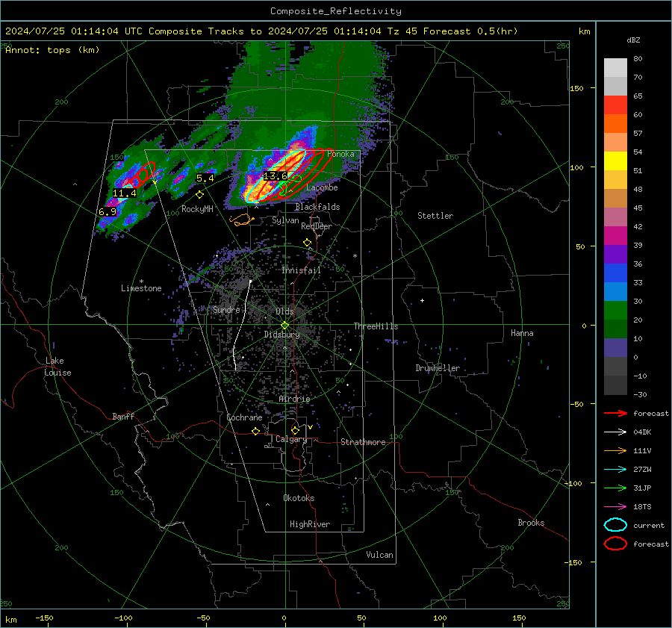Click the Stettler city label

435,216
